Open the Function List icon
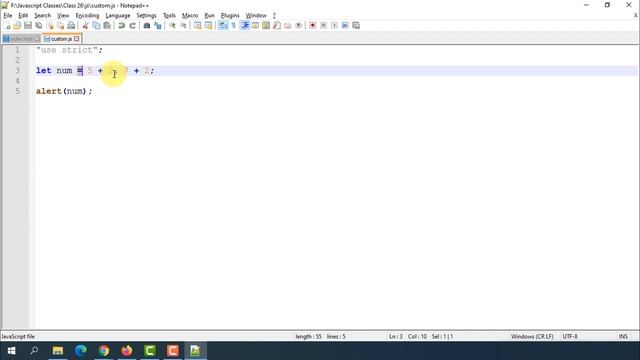The width and height of the screenshot is (640, 360). click(277, 25)
